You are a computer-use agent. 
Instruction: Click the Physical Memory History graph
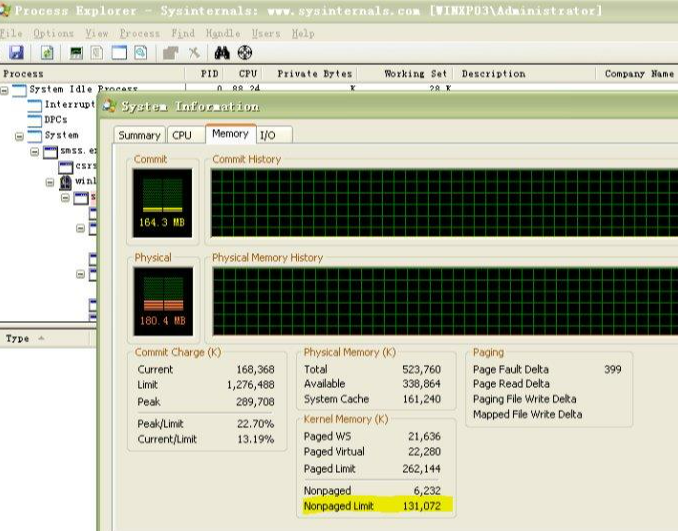pyautogui.click(x=445, y=301)
